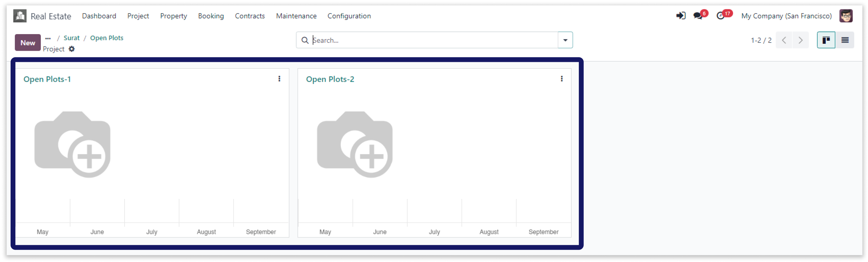This screenshot has width=868, height=262.
Task: Click the 1-2 / 2 pager counter
Action: [761, 40]
